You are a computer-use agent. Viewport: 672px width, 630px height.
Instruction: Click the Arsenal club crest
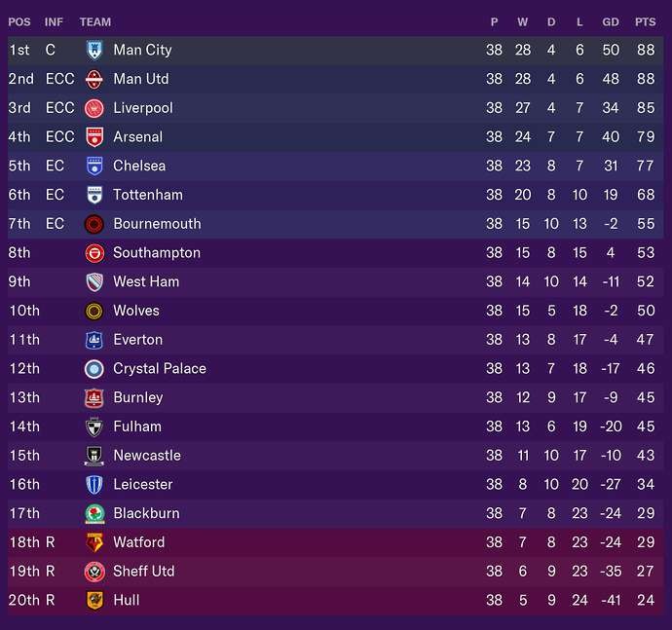pyautogui.click(x=94, y=137)
